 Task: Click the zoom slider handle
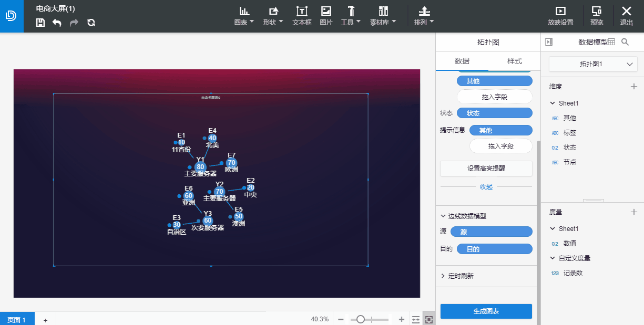(361, 319)
